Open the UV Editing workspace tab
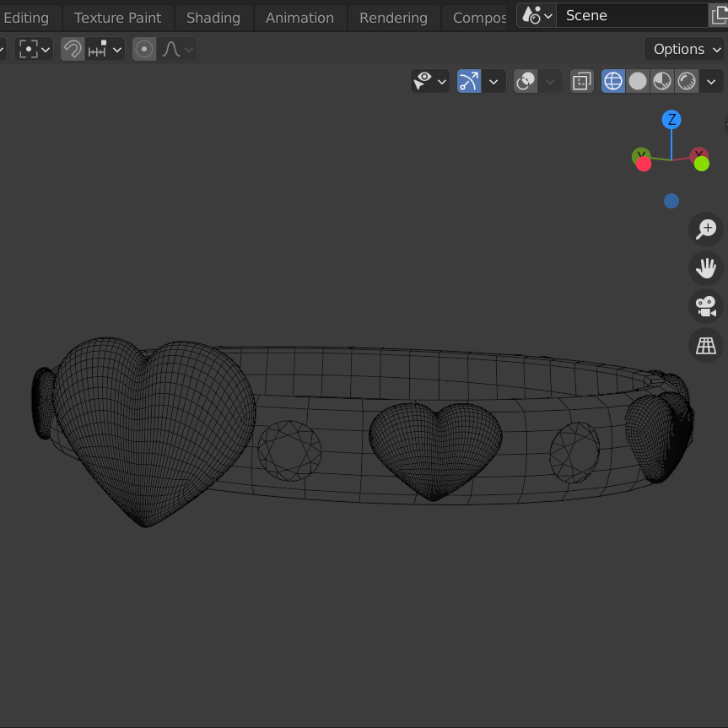Image resolution: width=728 pixels, height=728 pixels. [x=26, y=18]
